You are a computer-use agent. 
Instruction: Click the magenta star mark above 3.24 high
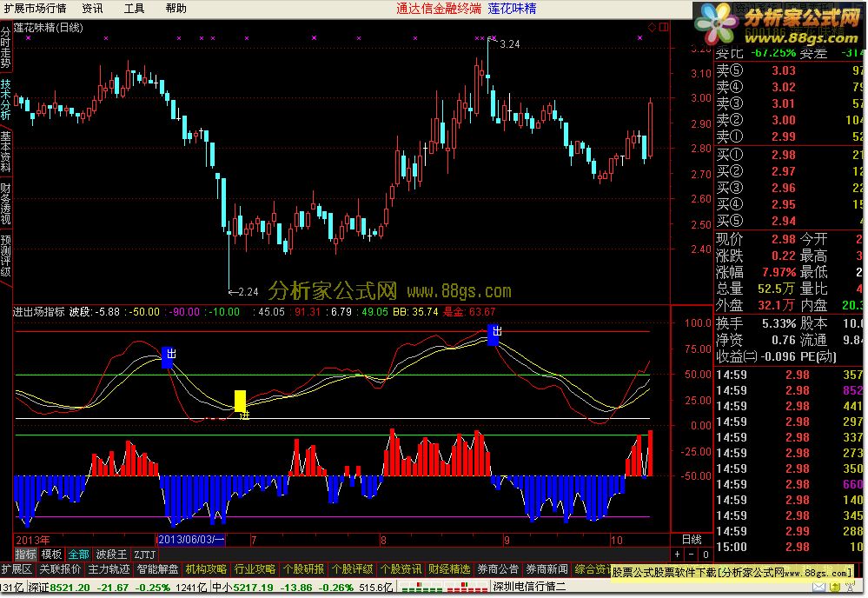(494, 37)
